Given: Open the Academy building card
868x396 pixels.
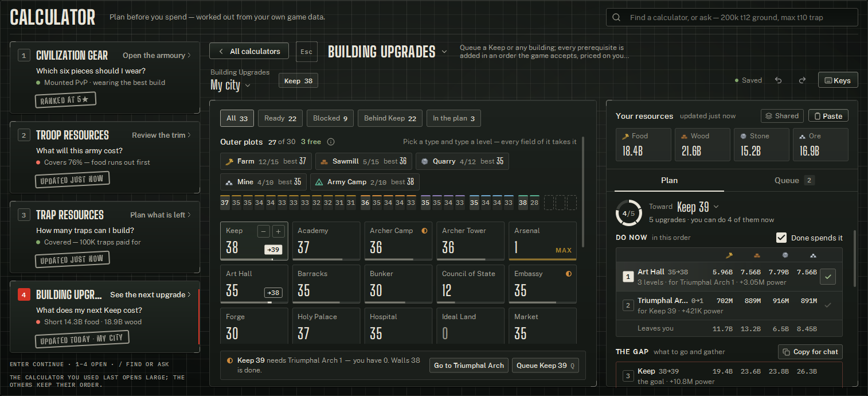Looking at the screenshot, I should point(326,241).
